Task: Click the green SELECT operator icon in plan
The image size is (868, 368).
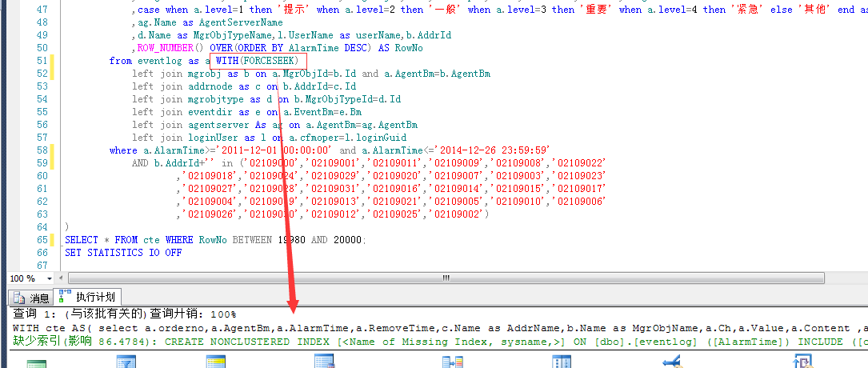Action: 38,364
